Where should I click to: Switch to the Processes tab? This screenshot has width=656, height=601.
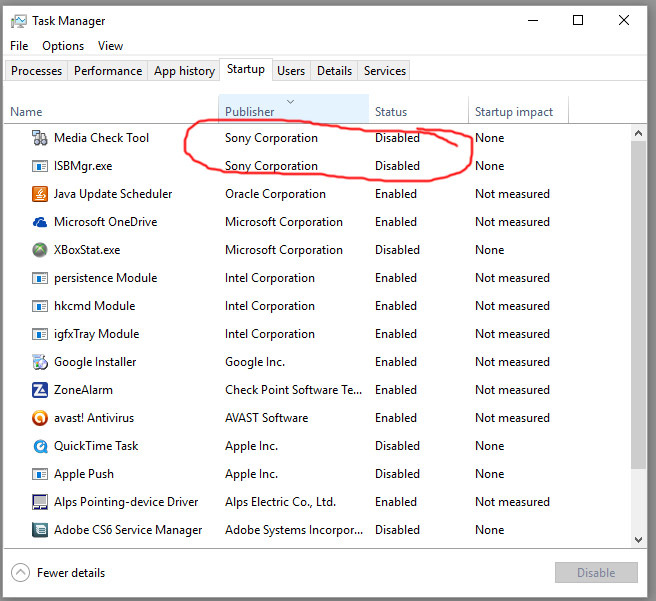pyautogui.click(x=36, y=71)
